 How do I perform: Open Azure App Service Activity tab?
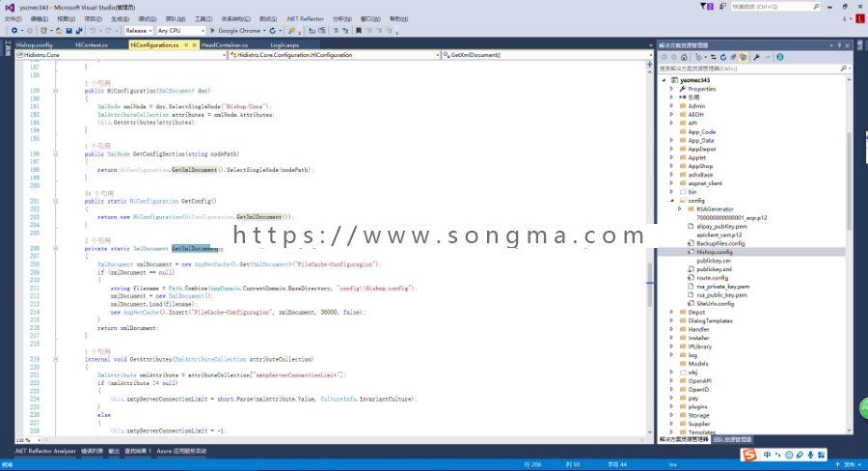181,452
